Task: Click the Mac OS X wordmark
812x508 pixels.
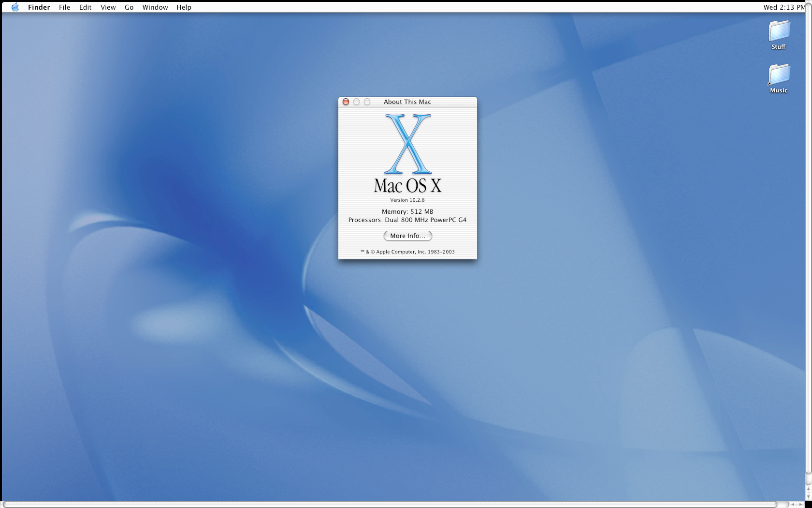Action: [407, 185]
